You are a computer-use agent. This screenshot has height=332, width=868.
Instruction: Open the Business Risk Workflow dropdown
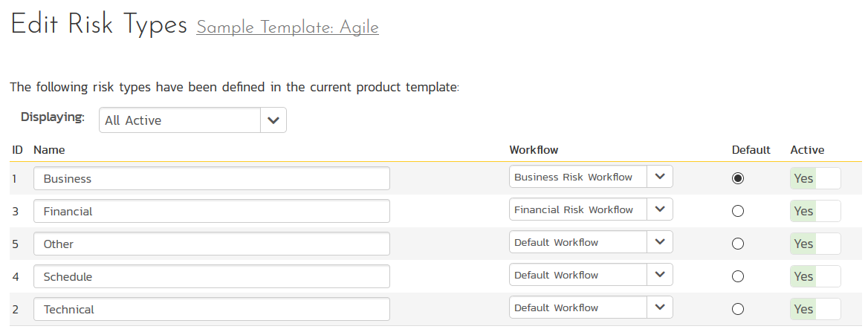coord(659,177)
